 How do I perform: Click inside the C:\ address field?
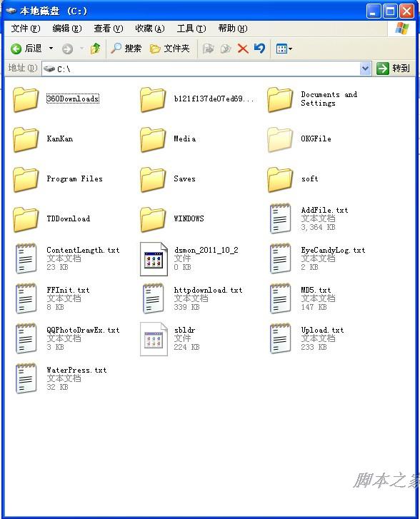[201, 69]
